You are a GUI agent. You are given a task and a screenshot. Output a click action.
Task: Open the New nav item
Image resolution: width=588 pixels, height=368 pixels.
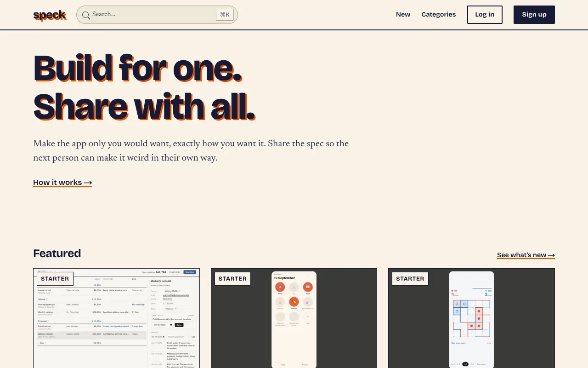[403, 15]
